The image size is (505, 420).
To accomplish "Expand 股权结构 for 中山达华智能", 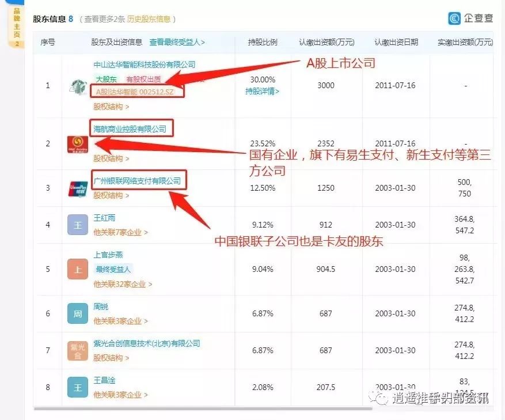I will tap(111, 107).
